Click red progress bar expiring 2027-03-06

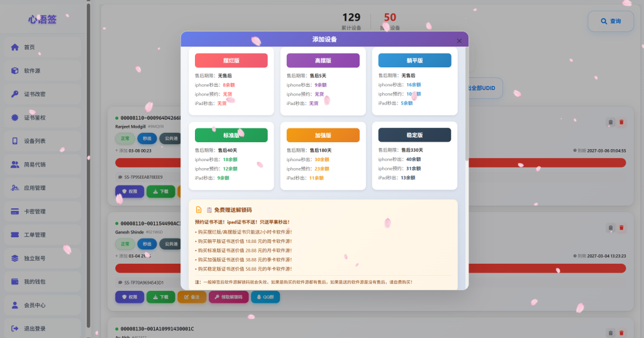click(x=370, y=163)
